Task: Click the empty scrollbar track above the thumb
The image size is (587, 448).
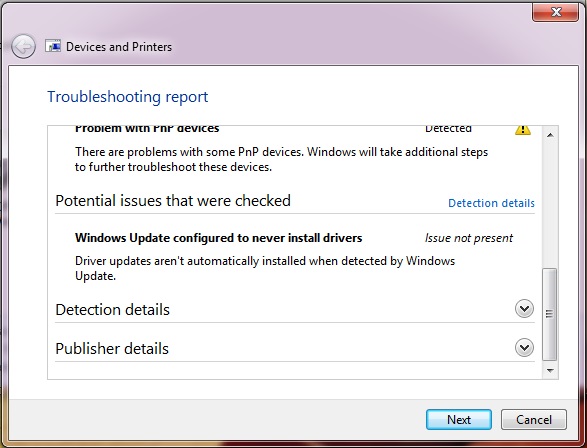Action: (550, 205)
